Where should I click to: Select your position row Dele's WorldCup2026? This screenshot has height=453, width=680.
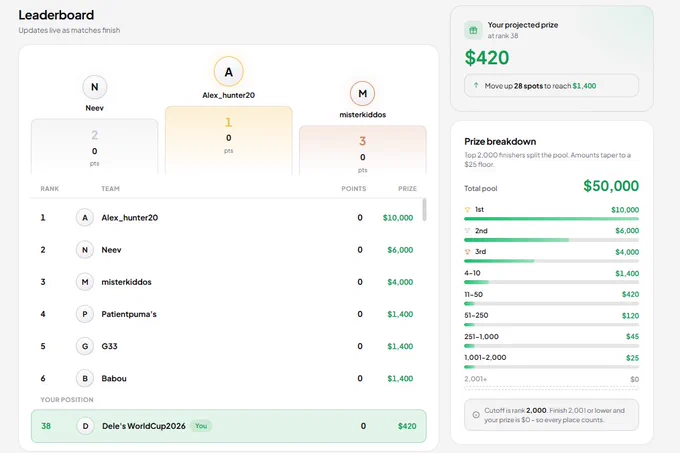pyautogui.click(x=229, y=426)
